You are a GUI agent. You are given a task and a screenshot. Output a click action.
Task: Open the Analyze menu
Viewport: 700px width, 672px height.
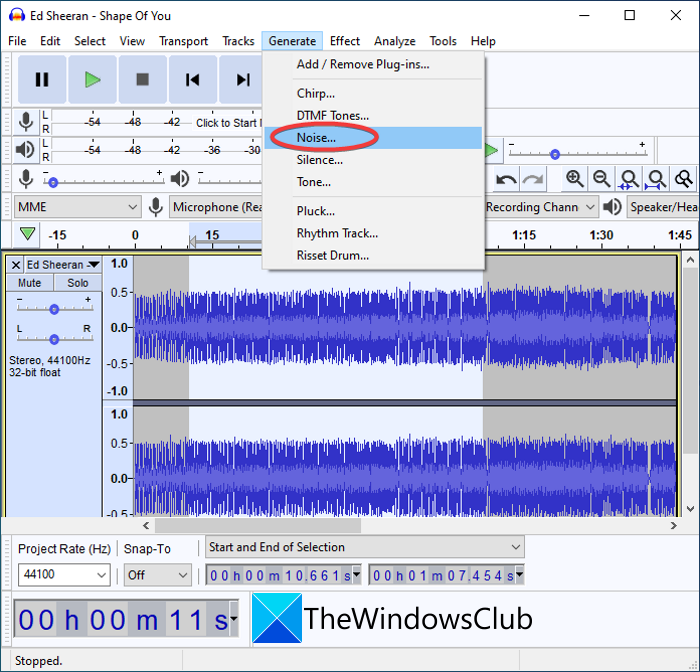pos(395,41)
